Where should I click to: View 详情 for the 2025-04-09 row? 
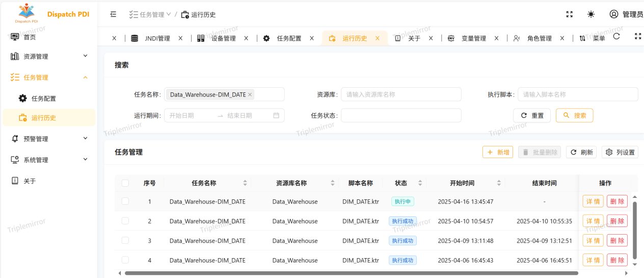click(593, 240)
